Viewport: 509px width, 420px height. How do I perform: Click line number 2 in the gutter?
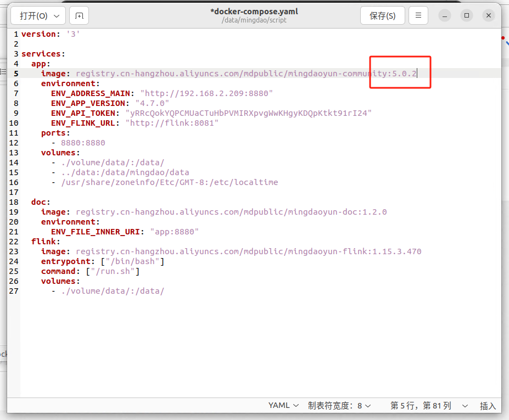click(x=16, y=44)
